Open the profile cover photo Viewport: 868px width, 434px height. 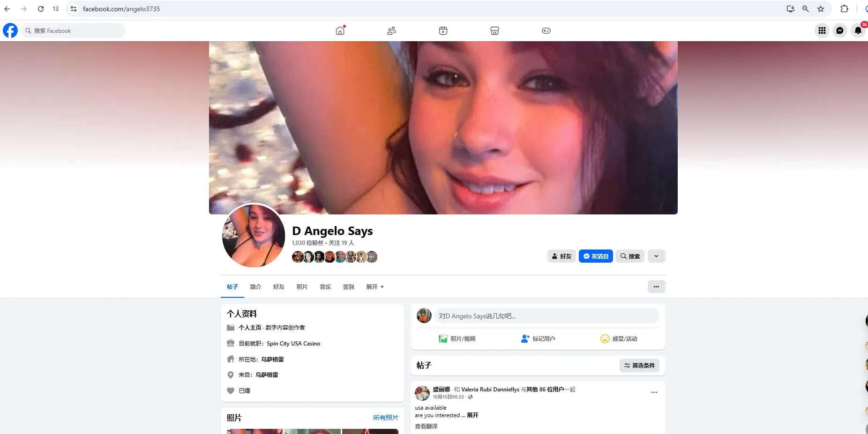443,128
